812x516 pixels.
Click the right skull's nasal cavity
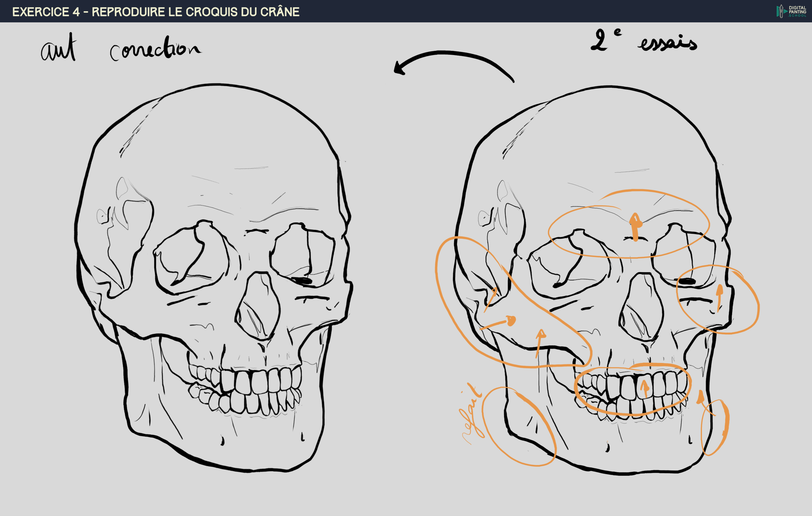(x=642, y=308)
